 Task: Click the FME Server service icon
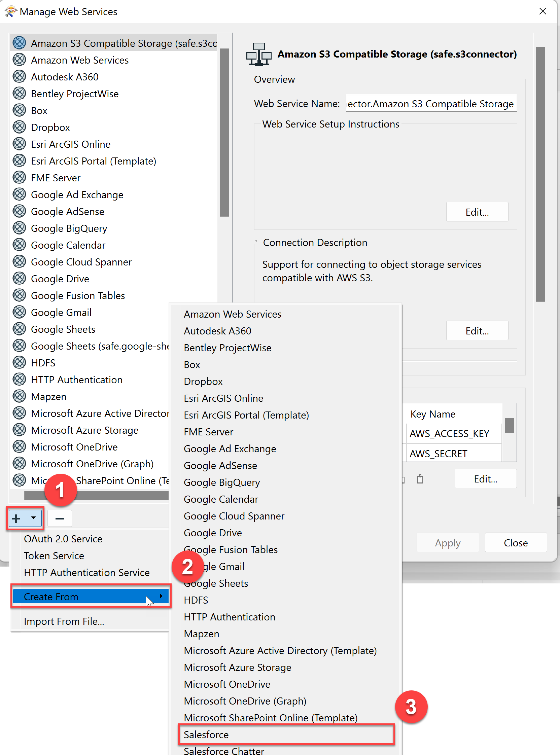(19, 178)
